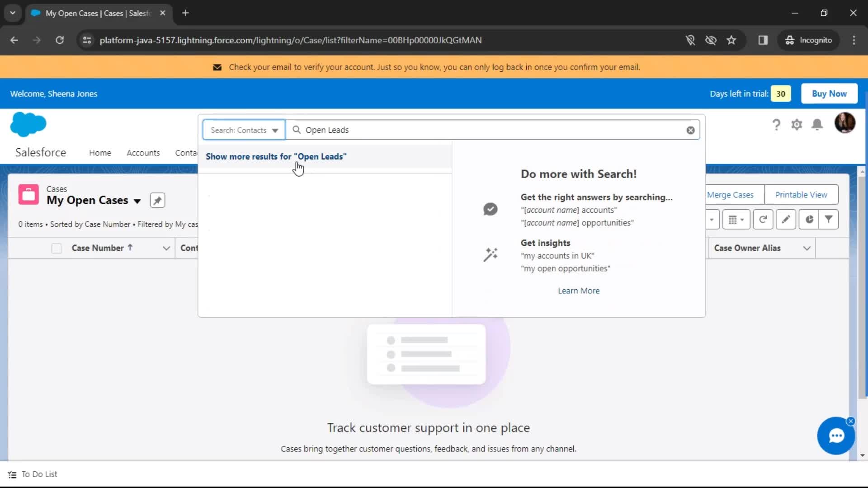
Task: Open the user profile avatar
Action: (844, 122)
